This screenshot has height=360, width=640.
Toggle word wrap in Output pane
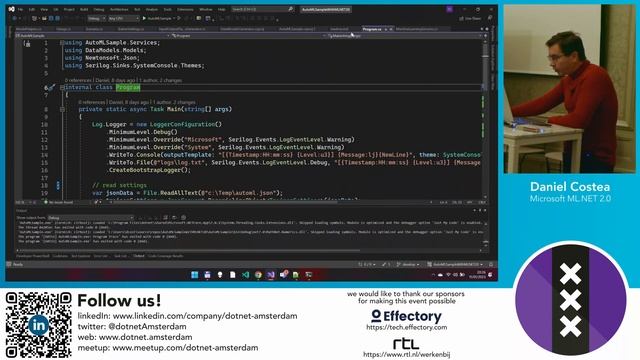pos(174,218)
